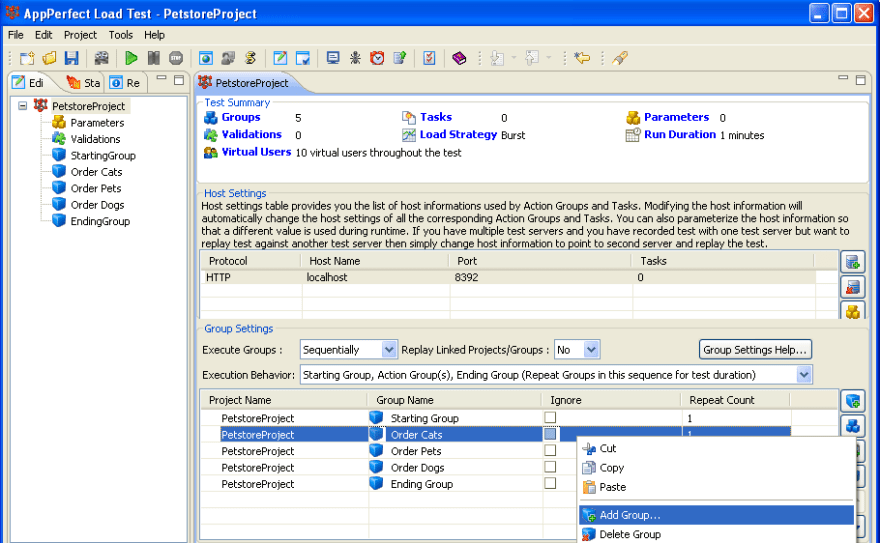Click delete host icon beside Host Settings table
The width and height of the screenshot is (880, 543).
[x=852, y=287]
